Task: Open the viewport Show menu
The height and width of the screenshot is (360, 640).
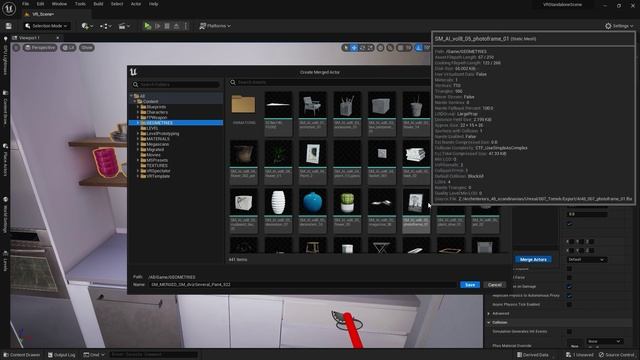Action: click(87, 48)
